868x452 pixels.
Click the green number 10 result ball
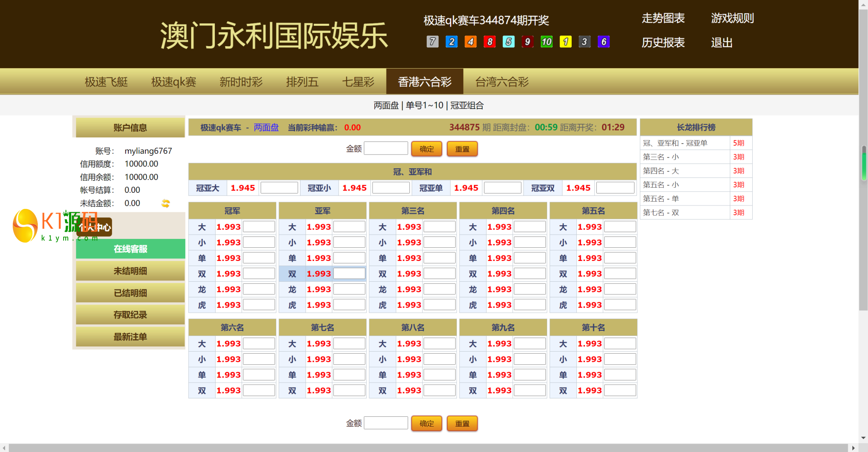tap(546, 42)
